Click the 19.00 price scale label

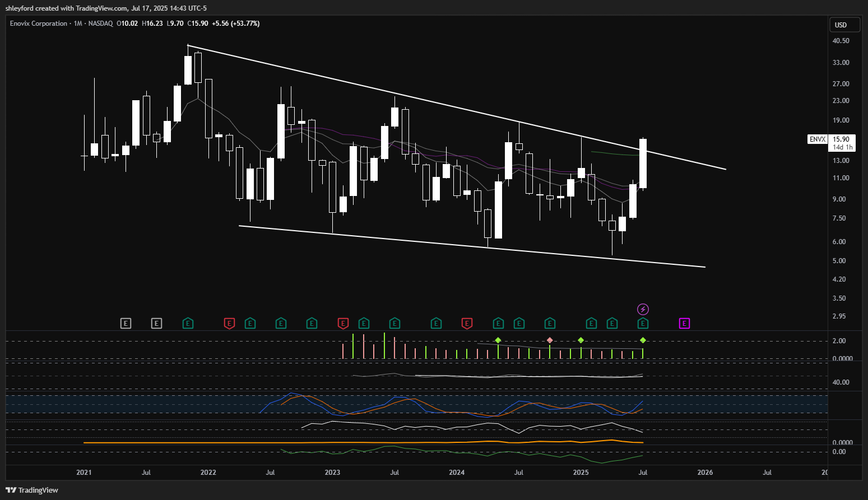tap(841, 120)
